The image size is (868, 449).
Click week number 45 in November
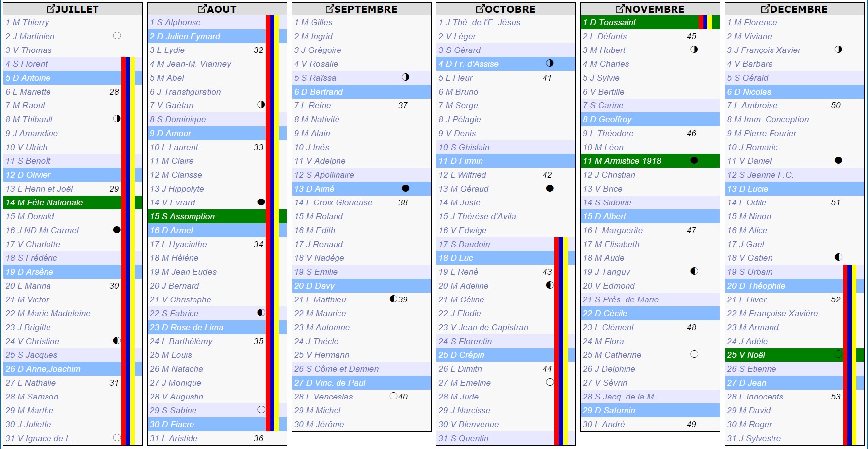(691, 36)
